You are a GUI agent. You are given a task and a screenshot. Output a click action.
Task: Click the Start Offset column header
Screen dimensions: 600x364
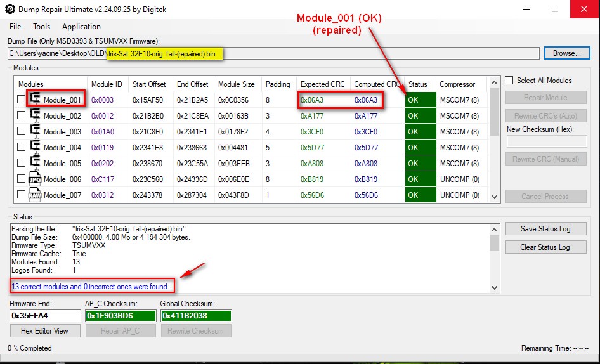click(151, 84)
